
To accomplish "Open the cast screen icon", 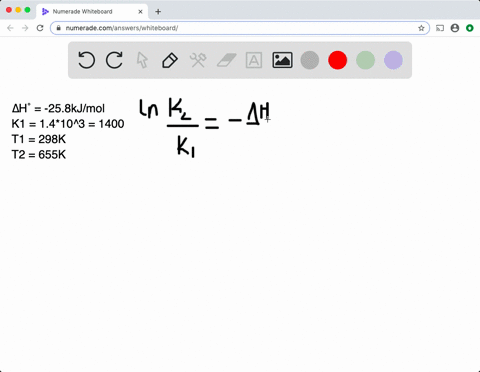I will point(440,28).
